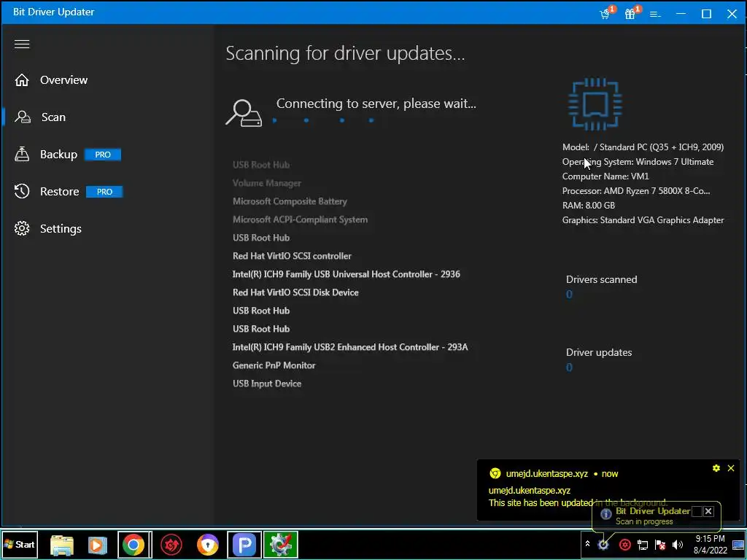The height and width of the screenshot is (560, 747).
Task: Toggle the hamburger sidebar menu
Action: (22, 44)
